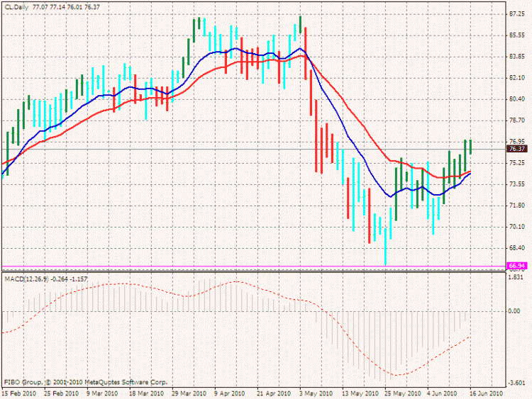
Task: Click the 87.25 price axis label
Action: 516,14
